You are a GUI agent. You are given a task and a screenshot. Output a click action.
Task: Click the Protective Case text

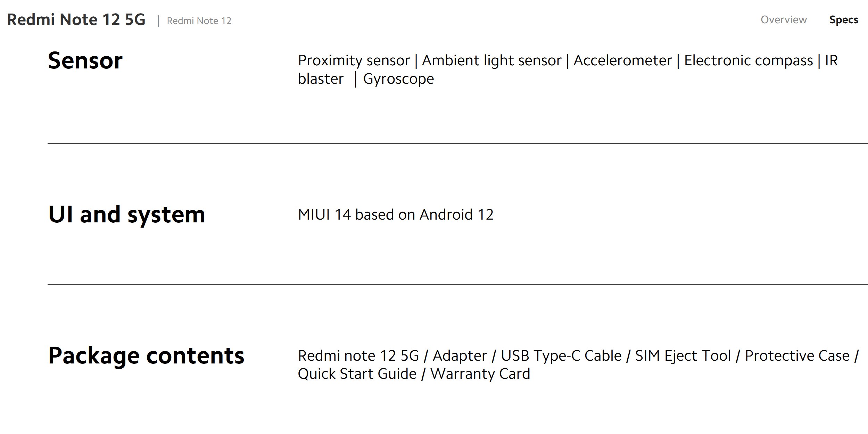[x=797, y=355]
